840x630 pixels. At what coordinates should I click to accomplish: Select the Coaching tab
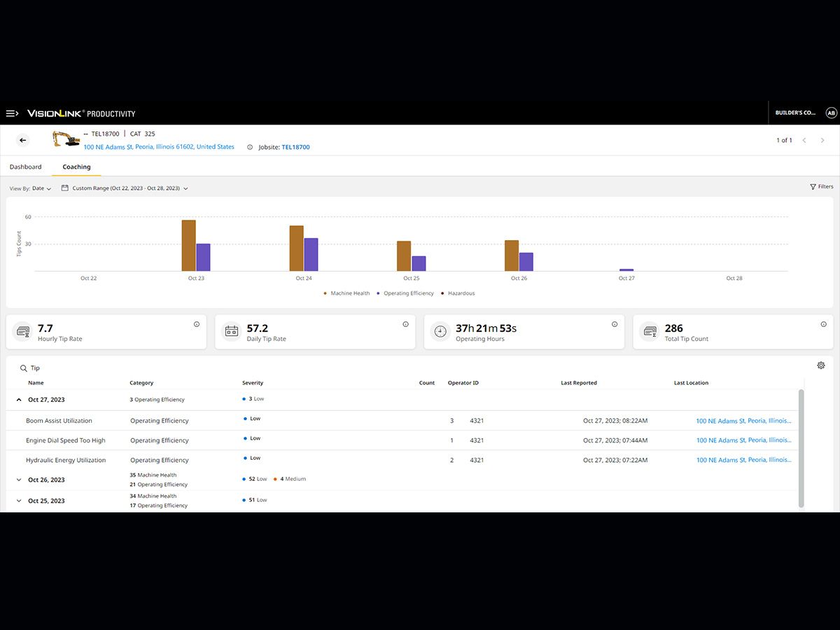pos(76,167)
